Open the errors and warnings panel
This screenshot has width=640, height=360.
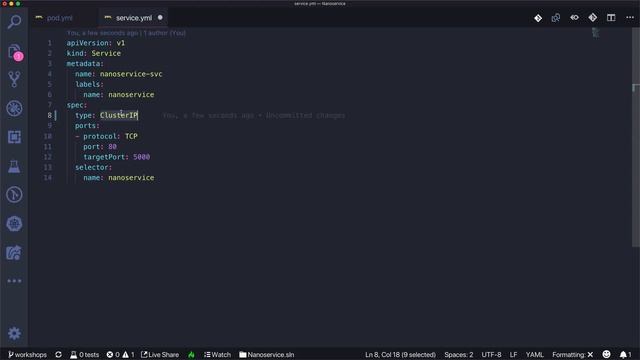tap(120, 355)
